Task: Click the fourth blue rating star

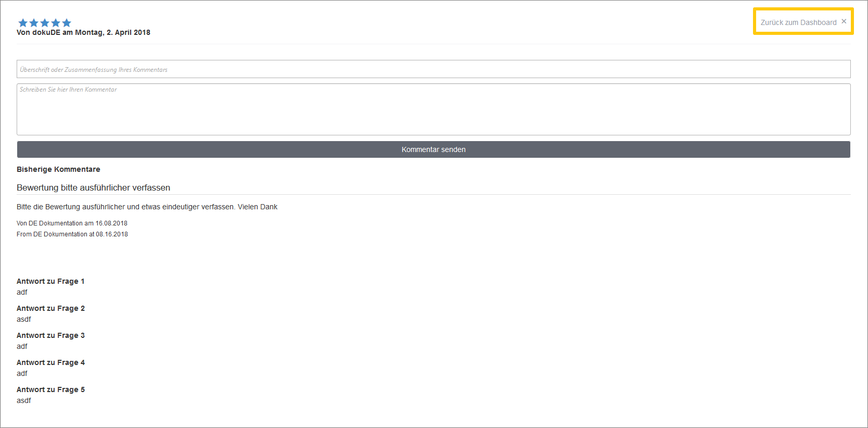Action: 56,23
